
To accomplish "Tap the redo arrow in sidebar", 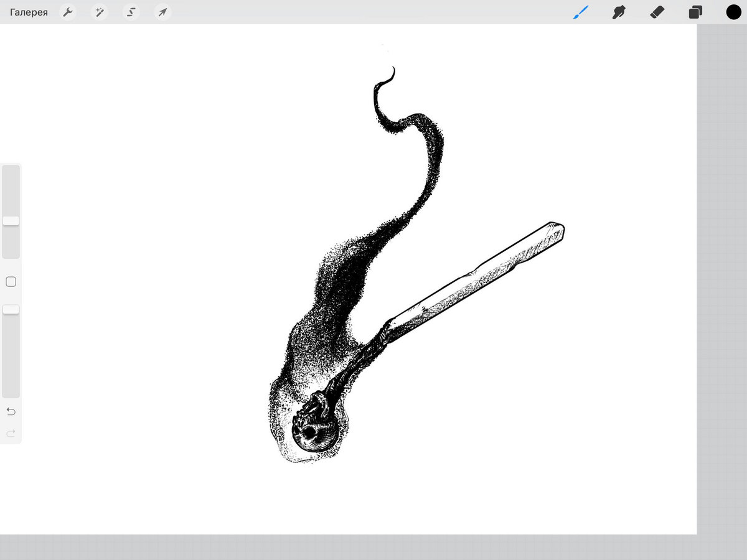I will (x=11, y=433).
